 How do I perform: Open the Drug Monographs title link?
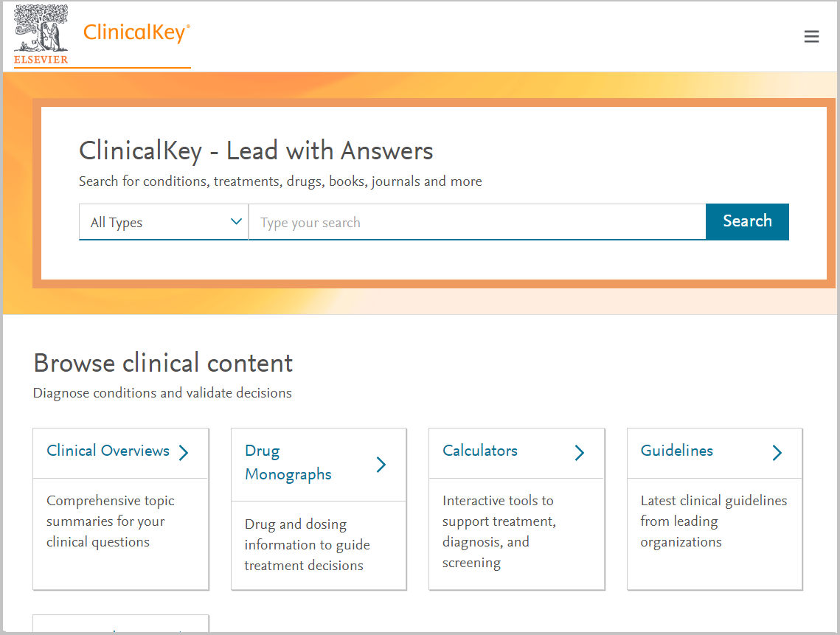click(x=288, y=462)
